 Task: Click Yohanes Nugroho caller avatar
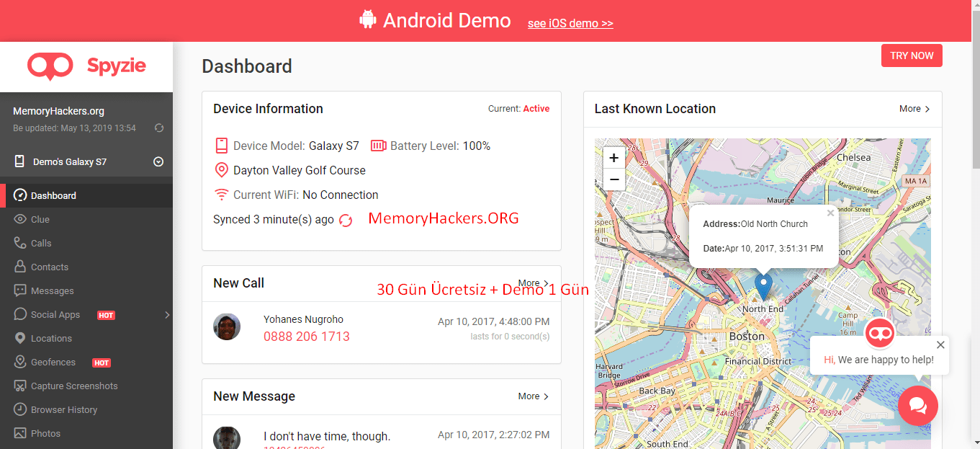[227, 326]
